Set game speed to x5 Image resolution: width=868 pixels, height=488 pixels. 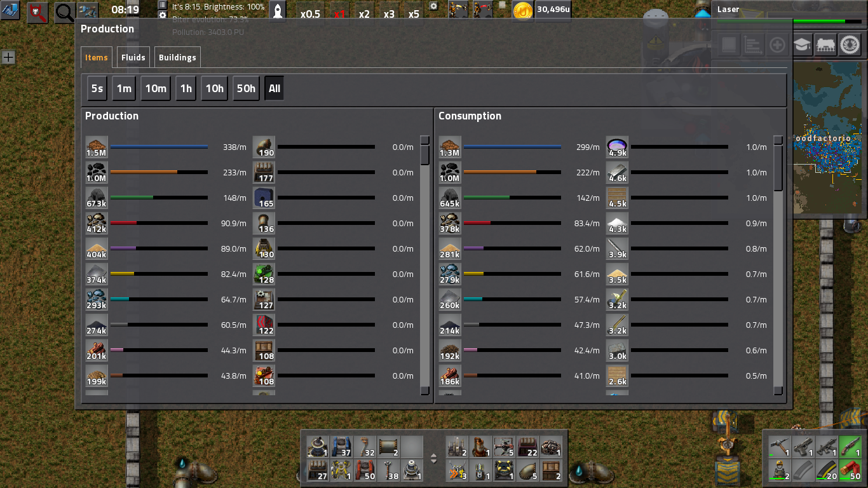click(414, 14)
